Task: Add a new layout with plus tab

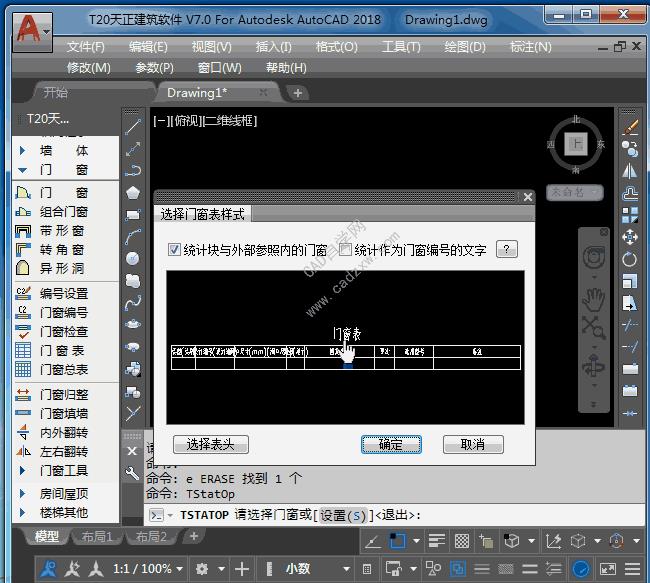Action: pyautogui.click(x=194, y=536)
